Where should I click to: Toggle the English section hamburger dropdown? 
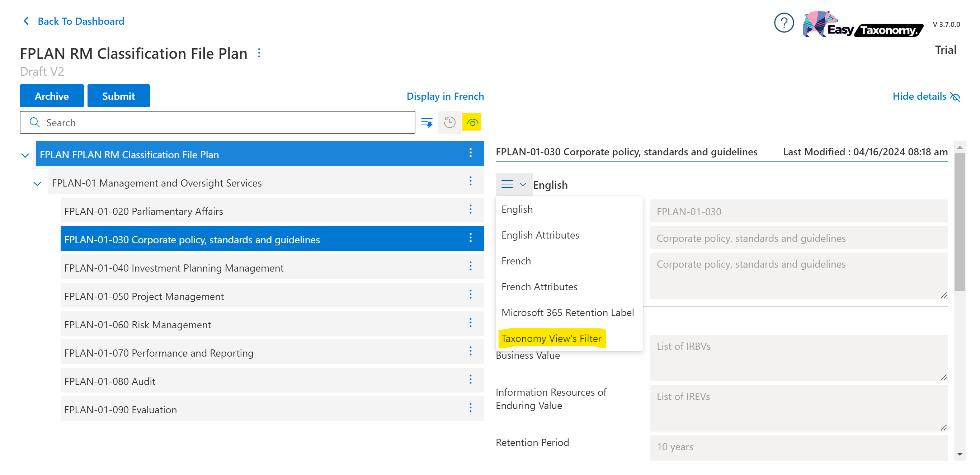513,185
